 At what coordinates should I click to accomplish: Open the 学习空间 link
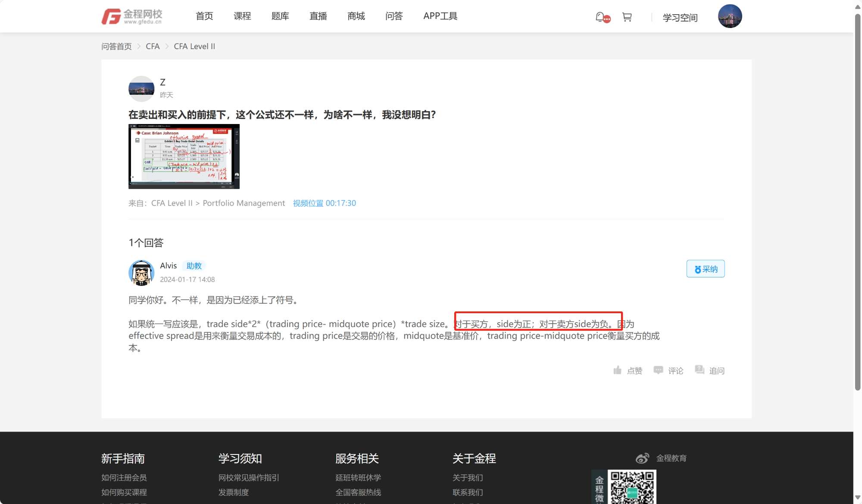pyautogui.click(x=680, y=18)
